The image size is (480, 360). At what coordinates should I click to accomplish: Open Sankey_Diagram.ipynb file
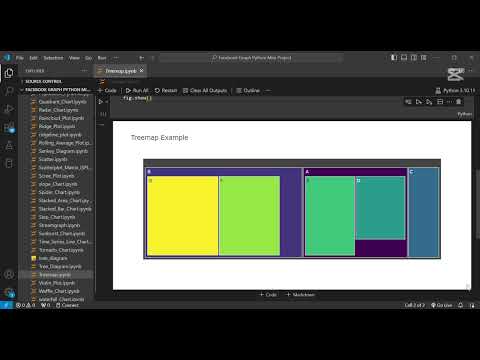pos(63,151)
